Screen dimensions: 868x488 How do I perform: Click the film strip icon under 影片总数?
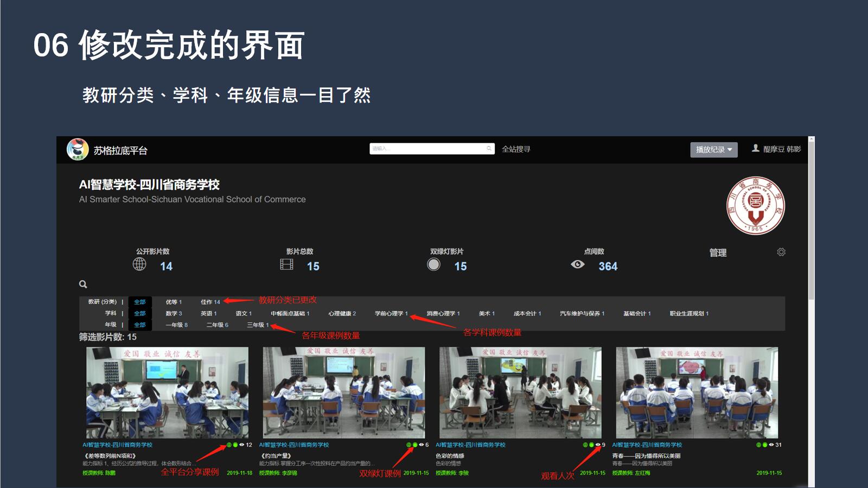pyautogui.click(x=286, y=264)
